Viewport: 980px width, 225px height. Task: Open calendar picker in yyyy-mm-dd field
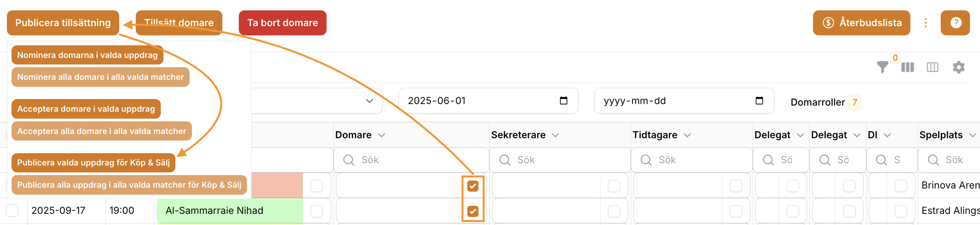pyautogui.click(x=759, y=101)
